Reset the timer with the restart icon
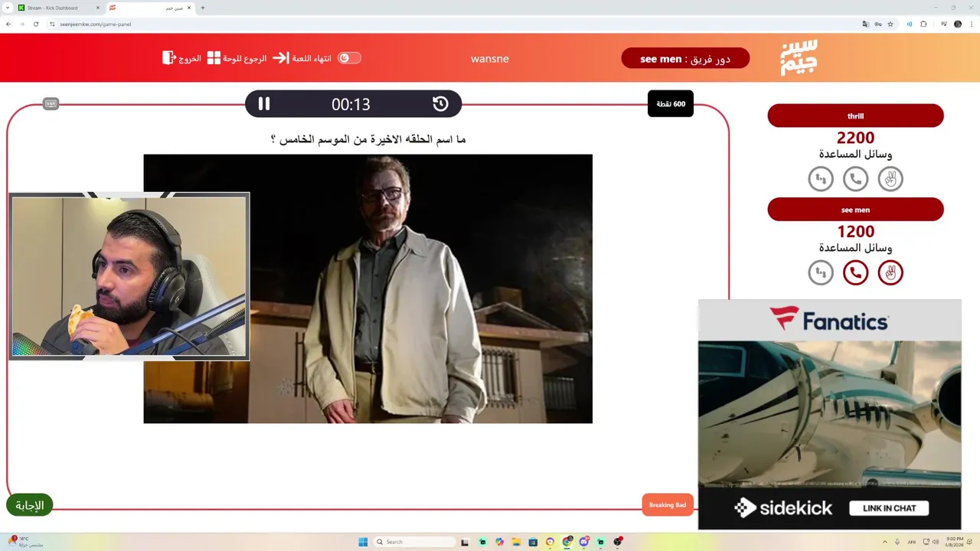 click(440, 104)
